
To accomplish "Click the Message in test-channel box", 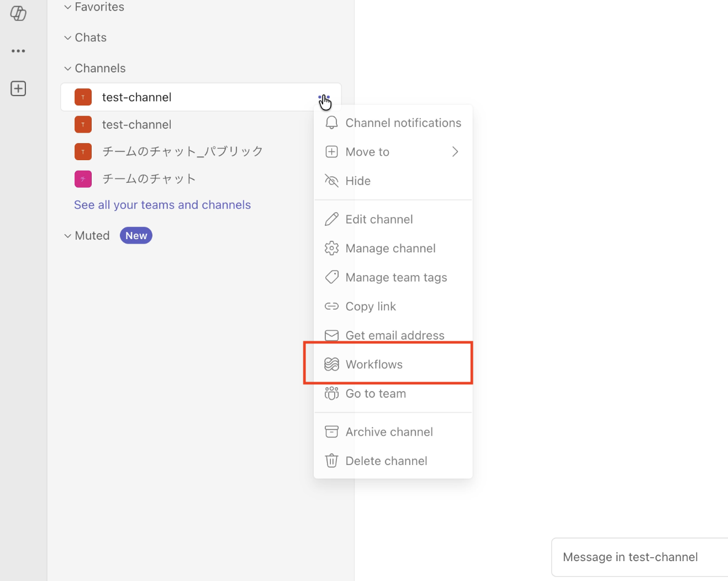I will coord(640,557).
